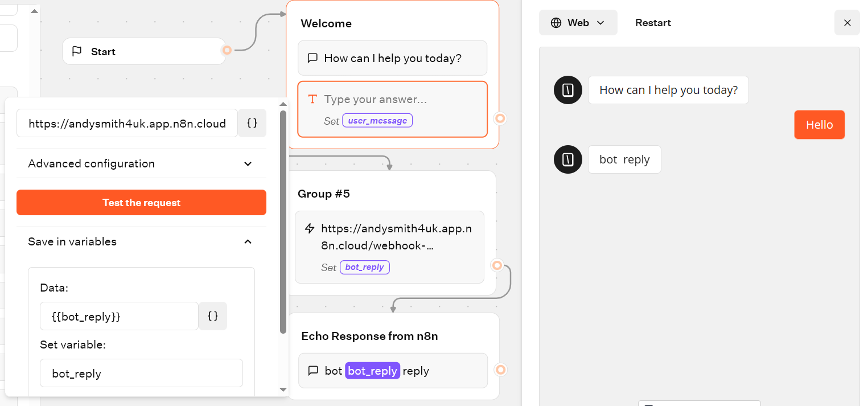868x406 pixels.
Task: Click the Data {{bot_reply}} input field
Action: [119, 317]
